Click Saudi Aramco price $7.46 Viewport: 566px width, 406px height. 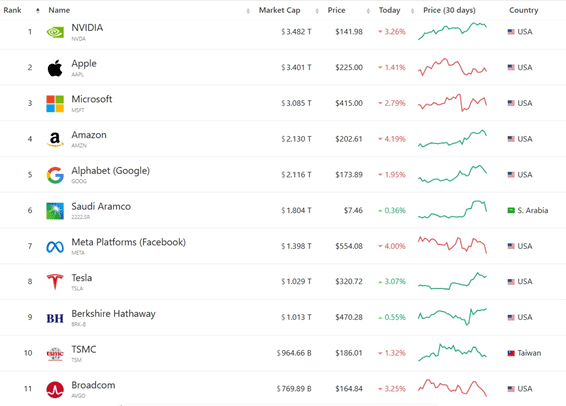(x=353, y=210)
